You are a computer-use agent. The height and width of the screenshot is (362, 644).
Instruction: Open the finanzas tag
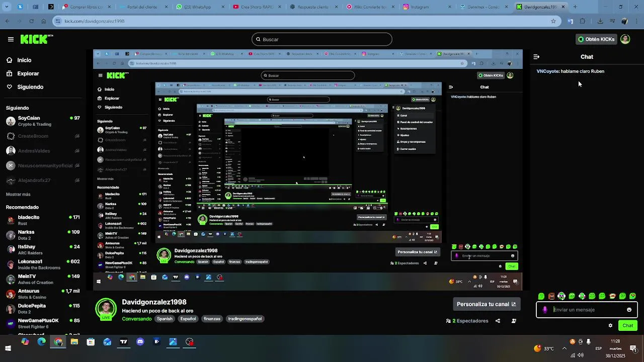(x=212, y=319)
